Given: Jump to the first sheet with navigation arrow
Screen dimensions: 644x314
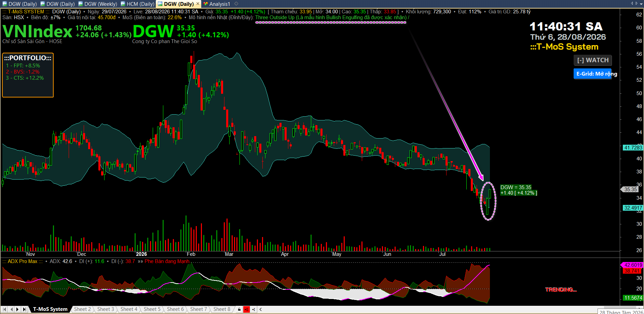Looking at the screenshot, I should [4, 309].
